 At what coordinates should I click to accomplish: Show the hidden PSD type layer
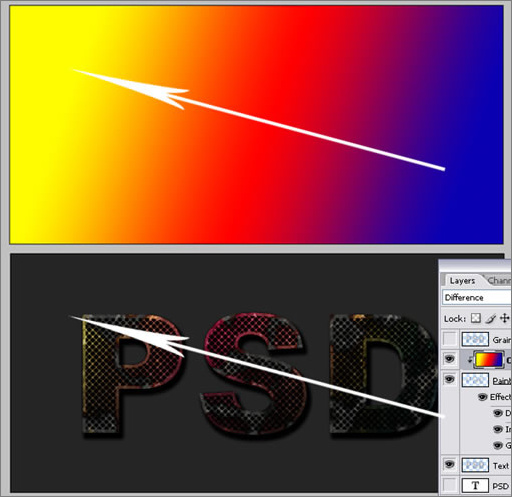click(450, 486)
